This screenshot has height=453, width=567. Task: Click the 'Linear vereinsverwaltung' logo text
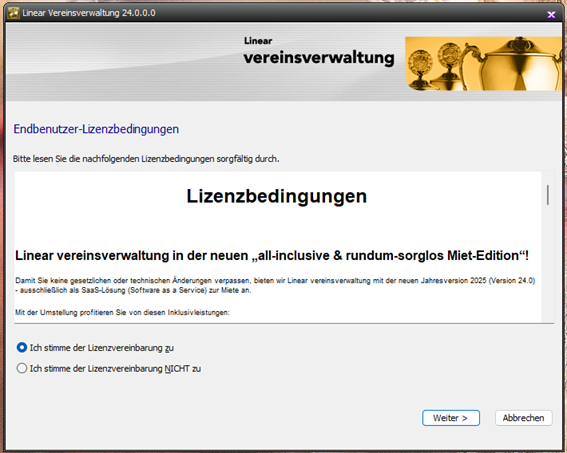pyautogui.click(x=319, y=52)
